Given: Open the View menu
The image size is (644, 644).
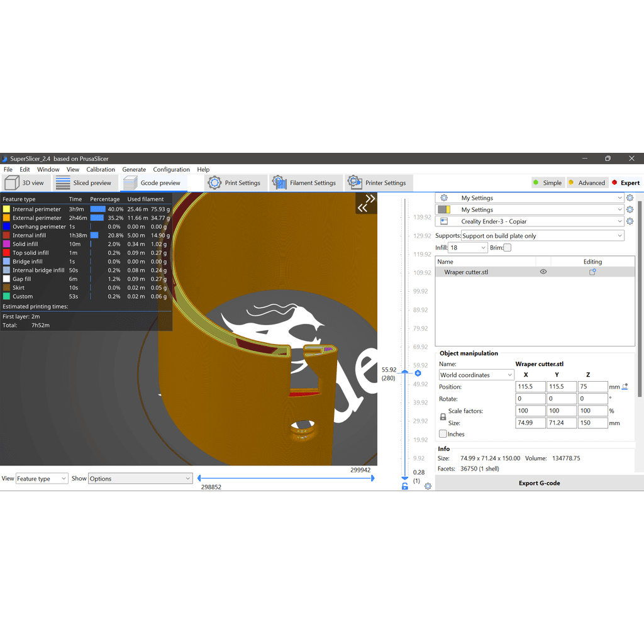Looking at the screenshot, I should coord(73,169).
